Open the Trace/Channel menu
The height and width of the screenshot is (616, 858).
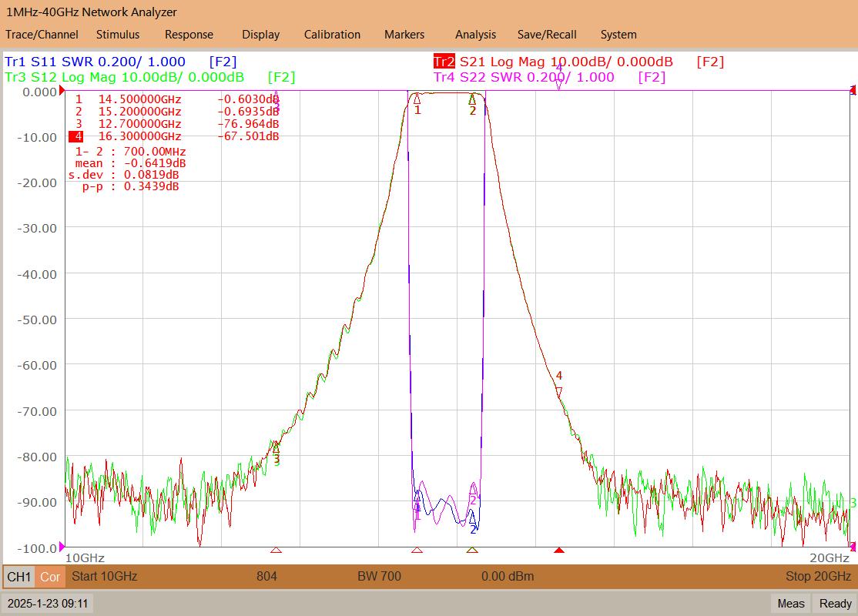(x=42, y=35)
